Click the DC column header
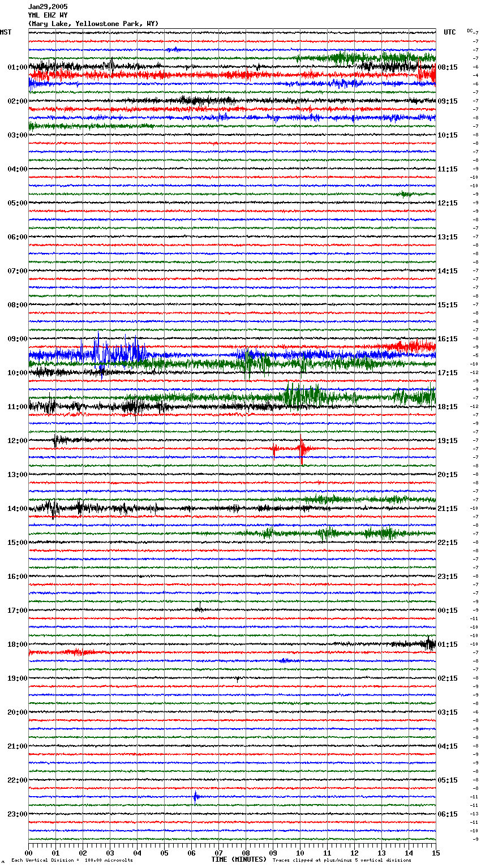This screenshot has height=868, width=481. 470,31
